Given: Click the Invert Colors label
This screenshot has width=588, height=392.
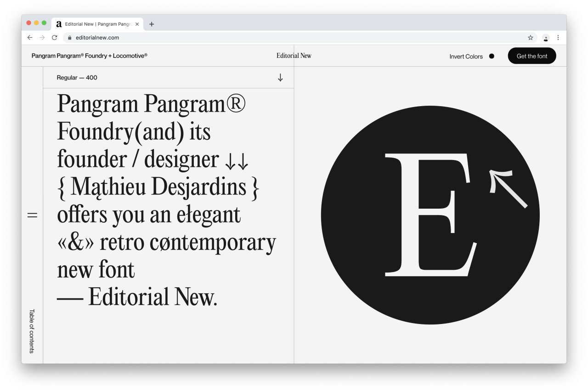Looking at the screenshot, I should (466, 57).
